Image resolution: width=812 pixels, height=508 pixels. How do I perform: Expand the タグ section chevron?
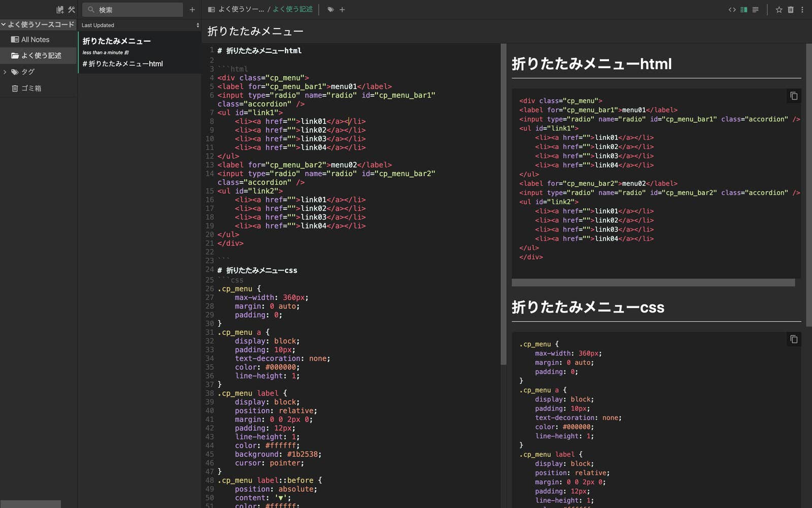pyautogui.click(x=5, y=72)
